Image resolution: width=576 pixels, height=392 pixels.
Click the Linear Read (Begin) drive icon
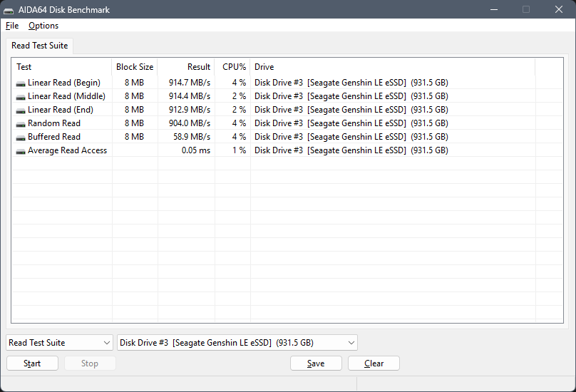[x=21, y=83]
